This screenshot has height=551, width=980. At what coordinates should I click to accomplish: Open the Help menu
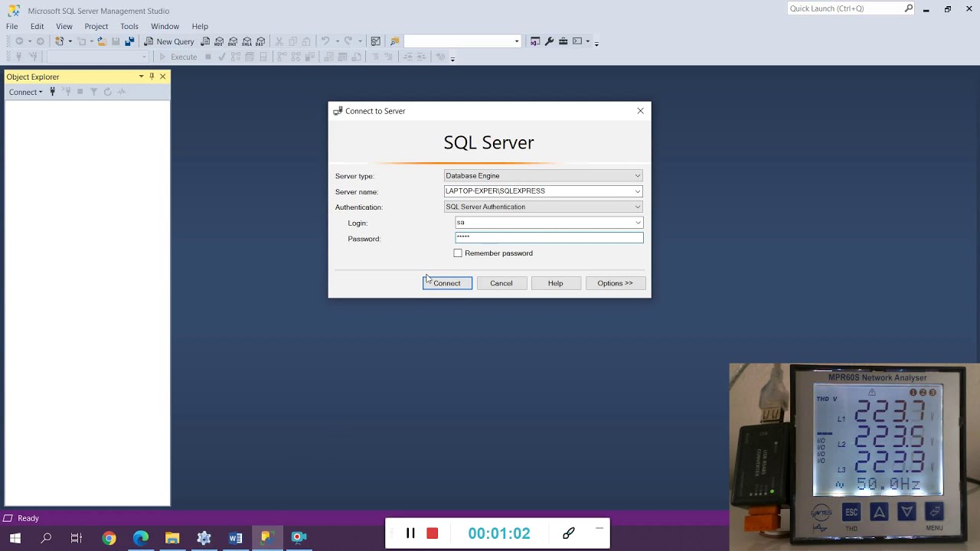(200, 26)
